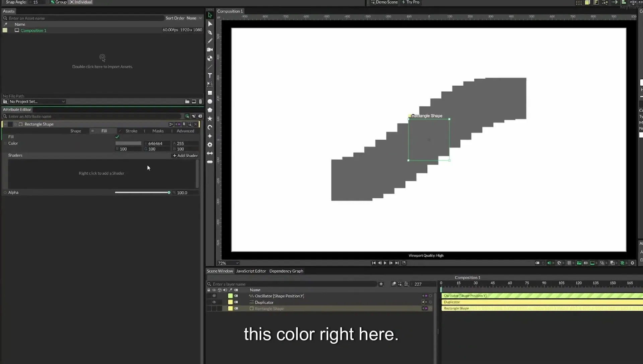Select the Arrow shape tool
The image size is (643, 364).
(x=210, y=153)
